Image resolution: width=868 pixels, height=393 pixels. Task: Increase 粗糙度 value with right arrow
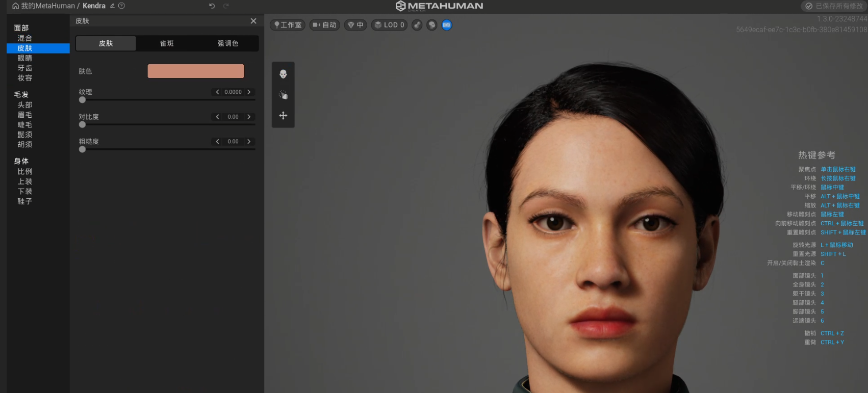[x=249, y=142]
